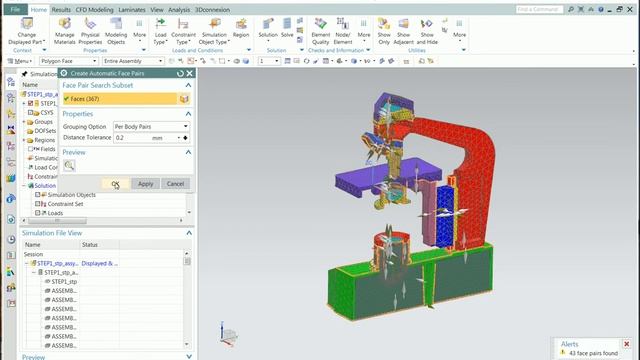
Task: Open Manage Materials
Action: [x=64, y=31]
